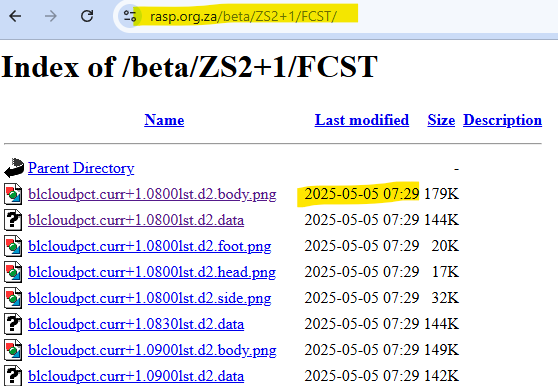This screenshot has height=386, width=558.
Task: Sort listing by Name column
Action: point(164,120)
